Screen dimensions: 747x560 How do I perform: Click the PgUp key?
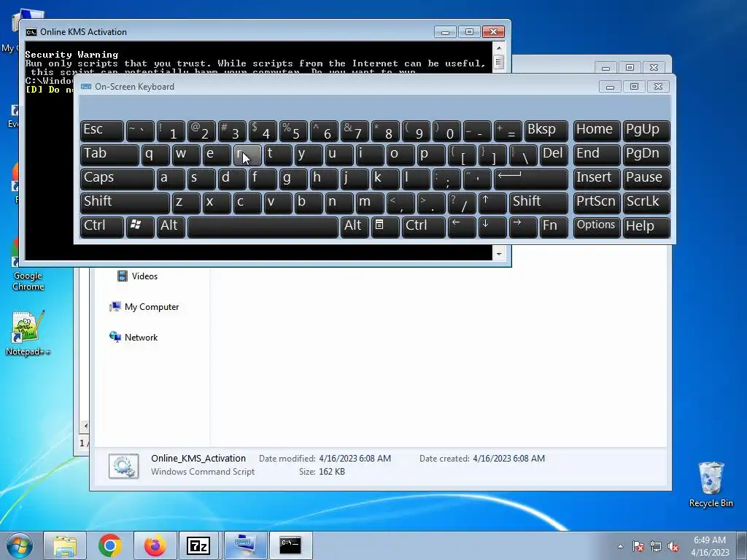646,131
